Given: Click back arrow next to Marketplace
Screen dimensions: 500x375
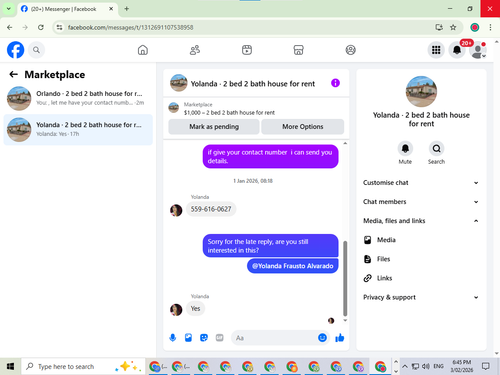Looking at the screenshot, I should coord(13,74).
